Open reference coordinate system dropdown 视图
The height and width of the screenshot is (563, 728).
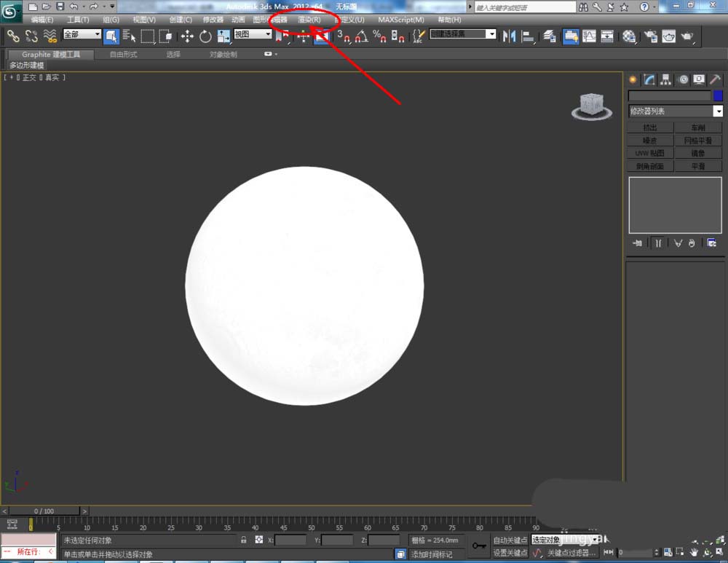(253, 34)
